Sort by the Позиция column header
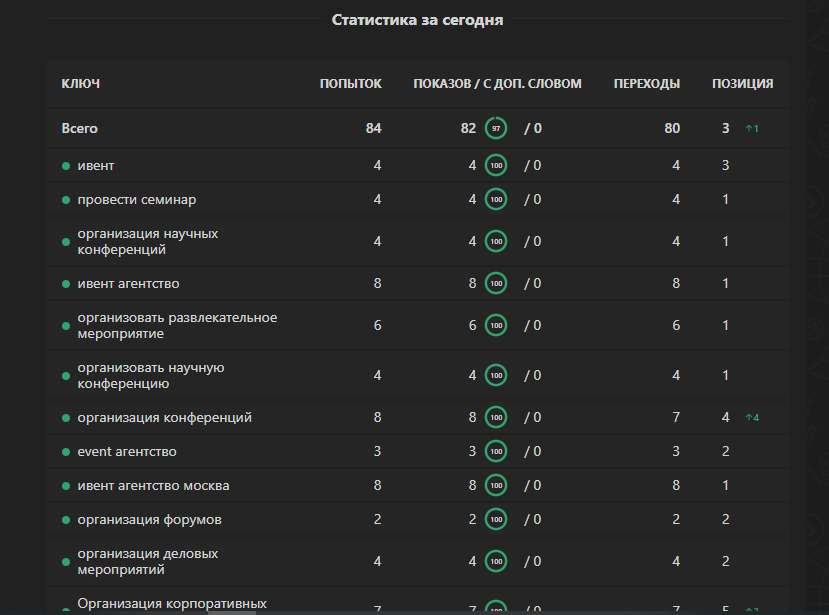The image size is (829, 615). (x=742, y=84)
